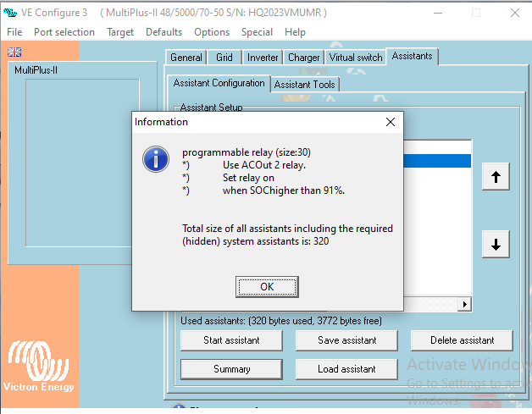532x414 pixels.
Task: Select the Assistant Configuration sub-tab
Action: tap(219, 83)
